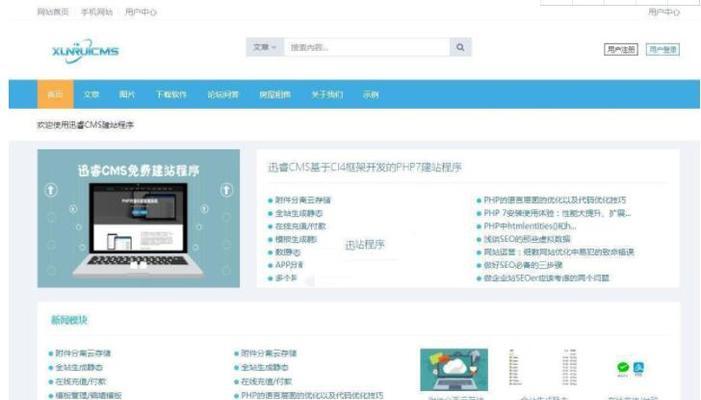Open 做好SEO必备的三步骤 article link

click(x=523, y=265)
